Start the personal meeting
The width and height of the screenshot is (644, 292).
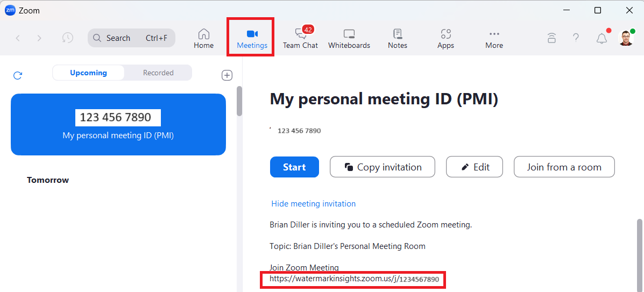point(294,167)
